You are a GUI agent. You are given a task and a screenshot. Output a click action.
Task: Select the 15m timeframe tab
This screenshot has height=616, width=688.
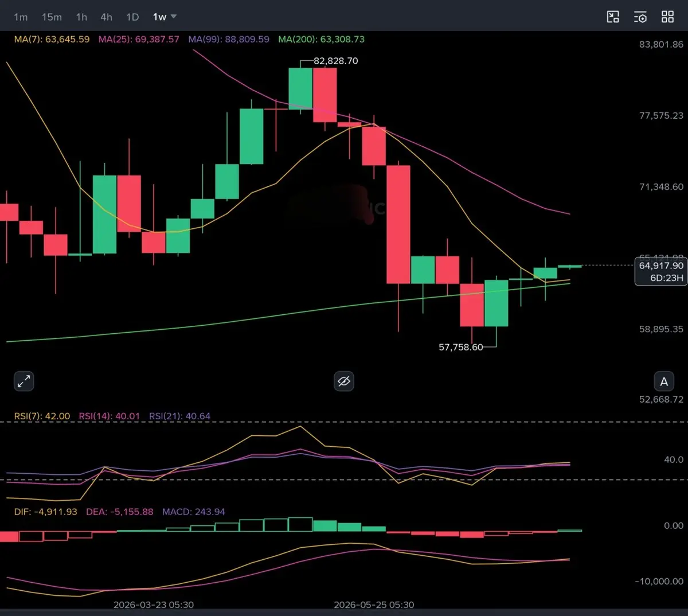pyautogui.click(x=52, y=17)
